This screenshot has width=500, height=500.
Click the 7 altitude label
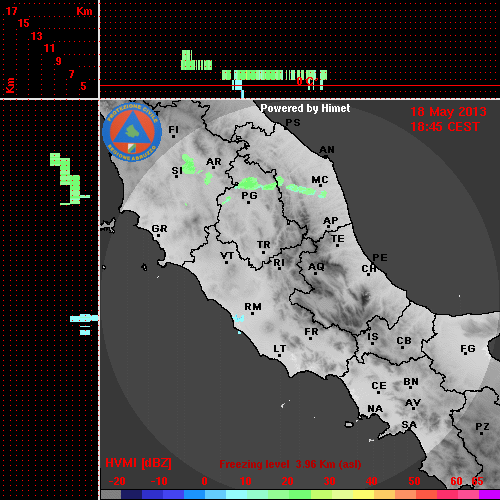click(x=71, y=74)
